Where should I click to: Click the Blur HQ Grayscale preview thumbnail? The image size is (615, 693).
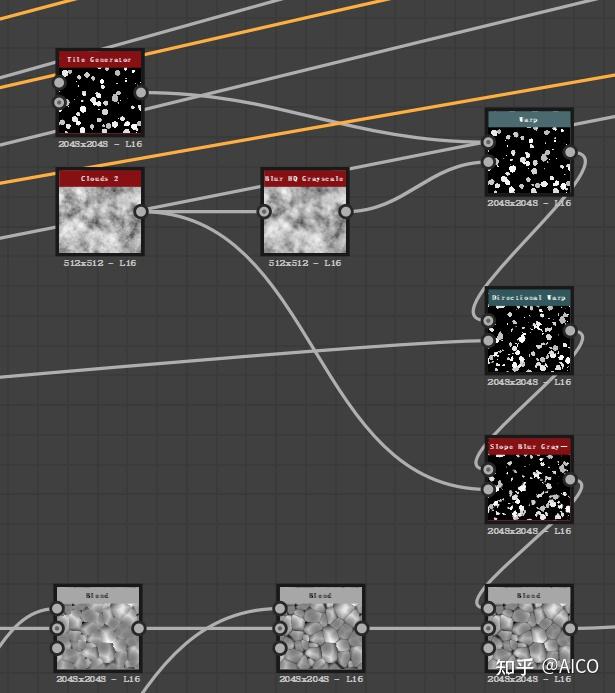tap(304, 220)
